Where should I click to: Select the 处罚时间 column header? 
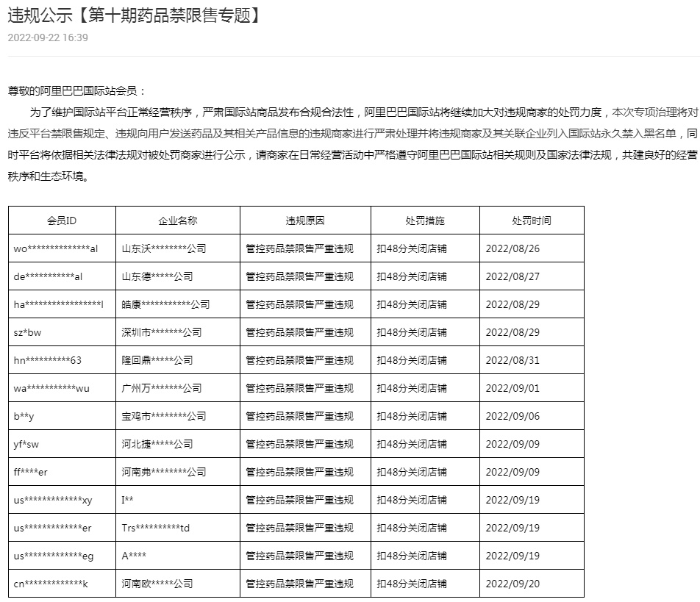click(x=532, y=221)
